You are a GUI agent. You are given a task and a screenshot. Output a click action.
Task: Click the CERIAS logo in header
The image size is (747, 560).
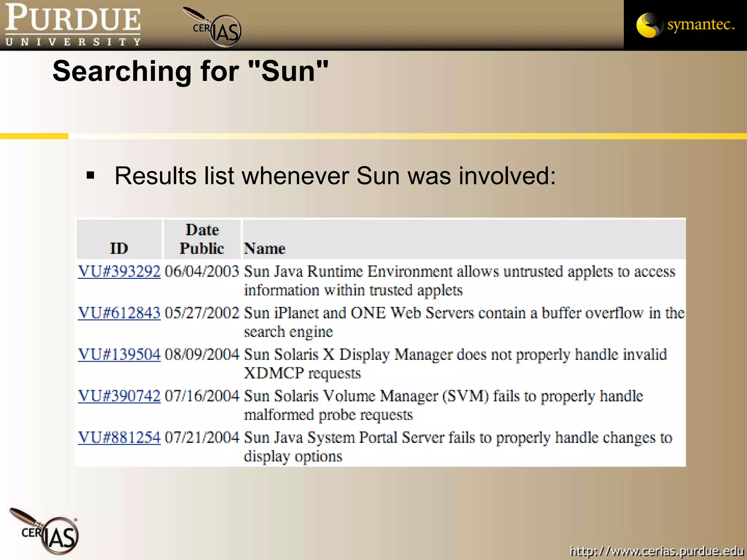213,27
